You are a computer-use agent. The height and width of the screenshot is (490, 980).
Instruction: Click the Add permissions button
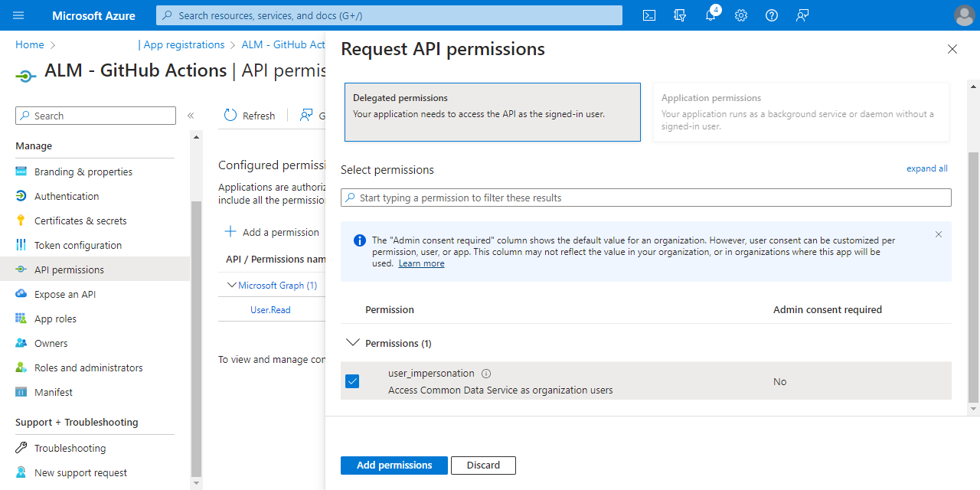coord(394,465)
